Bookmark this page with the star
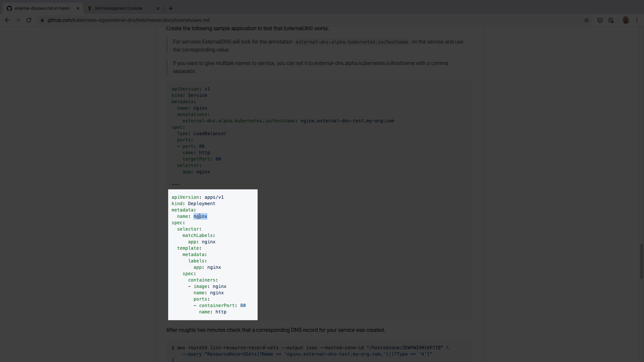 [587, 20]
